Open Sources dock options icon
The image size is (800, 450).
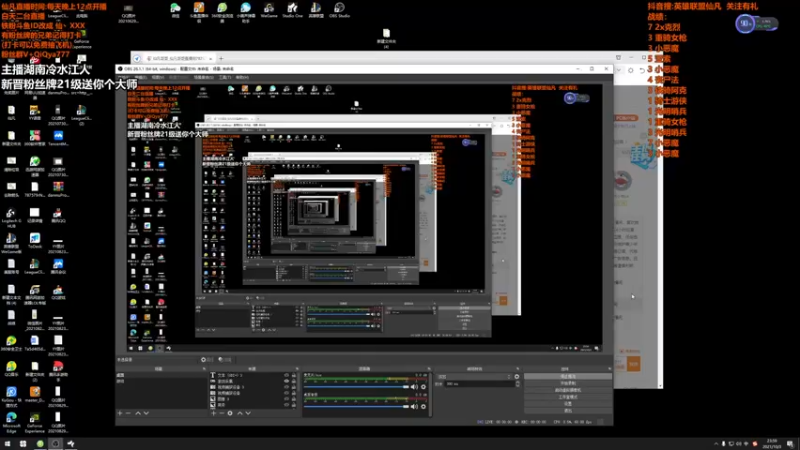coord(297,368)
